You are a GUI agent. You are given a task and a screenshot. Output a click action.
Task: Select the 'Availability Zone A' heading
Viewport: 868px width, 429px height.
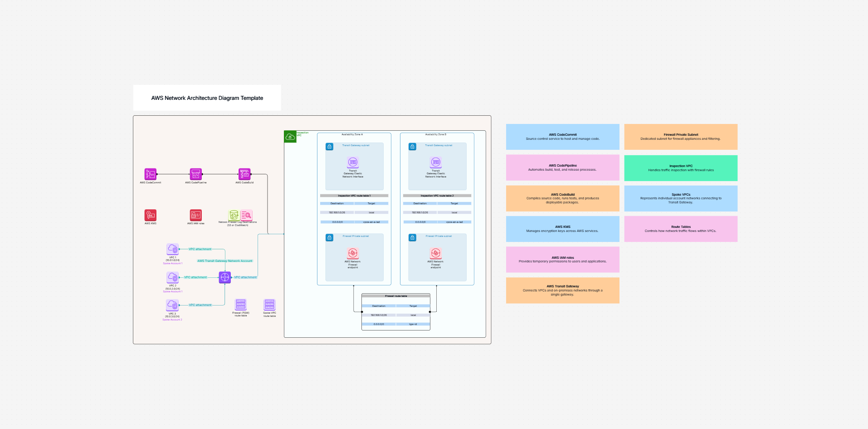click(352, 135)
